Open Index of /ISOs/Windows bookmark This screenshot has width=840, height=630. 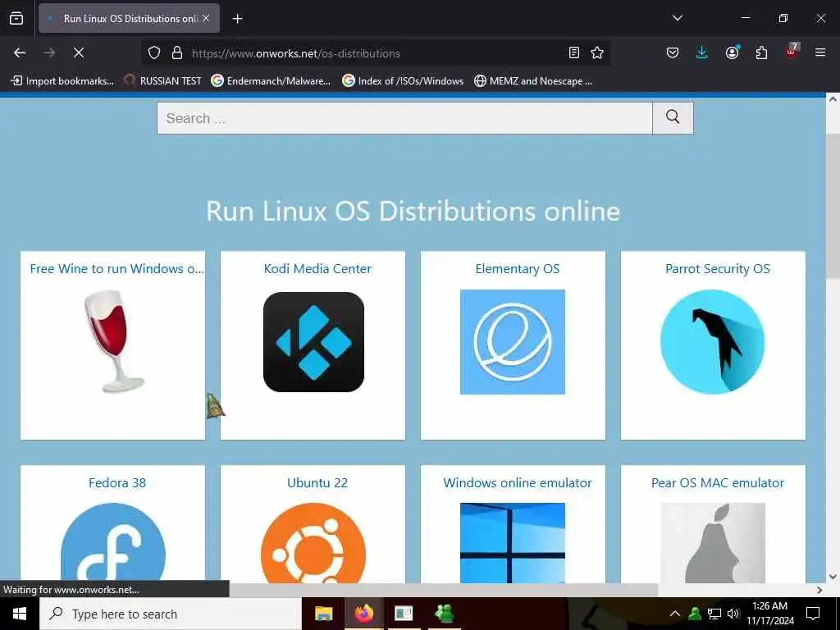click(x=403, y=81)
